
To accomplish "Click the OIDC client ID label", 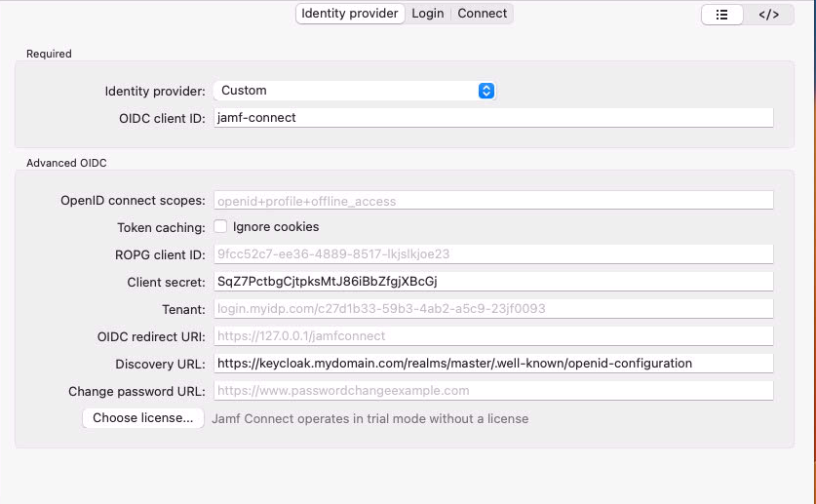I will [x=163, y=119].
